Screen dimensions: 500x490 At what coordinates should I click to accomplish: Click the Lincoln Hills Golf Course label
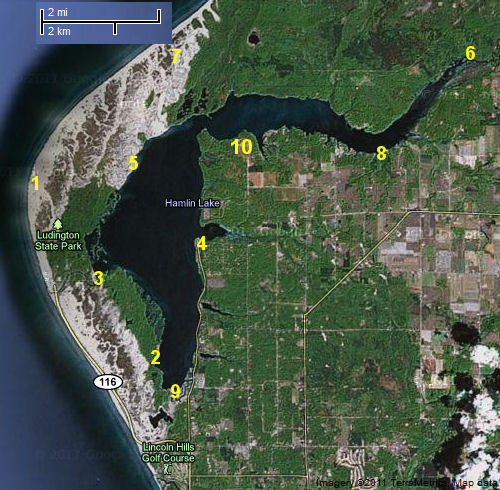168,452
